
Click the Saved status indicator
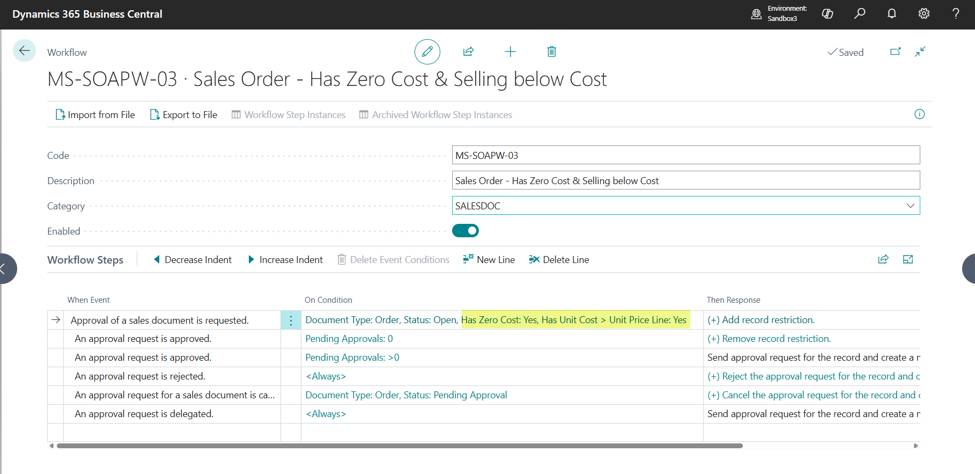pos(845,52)
